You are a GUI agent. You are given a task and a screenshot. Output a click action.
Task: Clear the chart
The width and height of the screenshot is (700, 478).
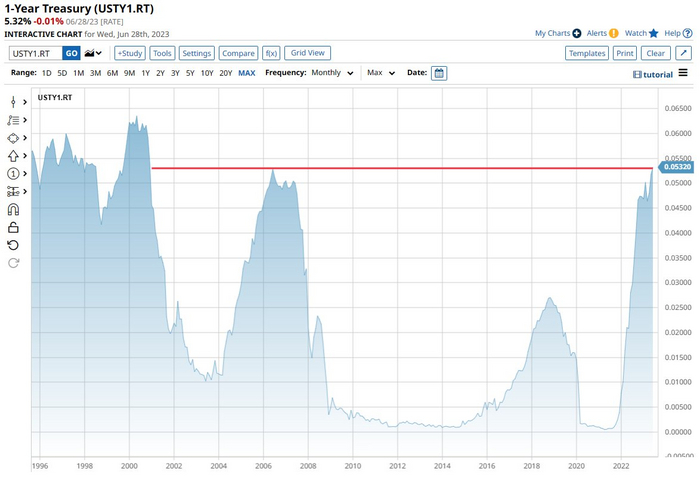coord(656,53)
